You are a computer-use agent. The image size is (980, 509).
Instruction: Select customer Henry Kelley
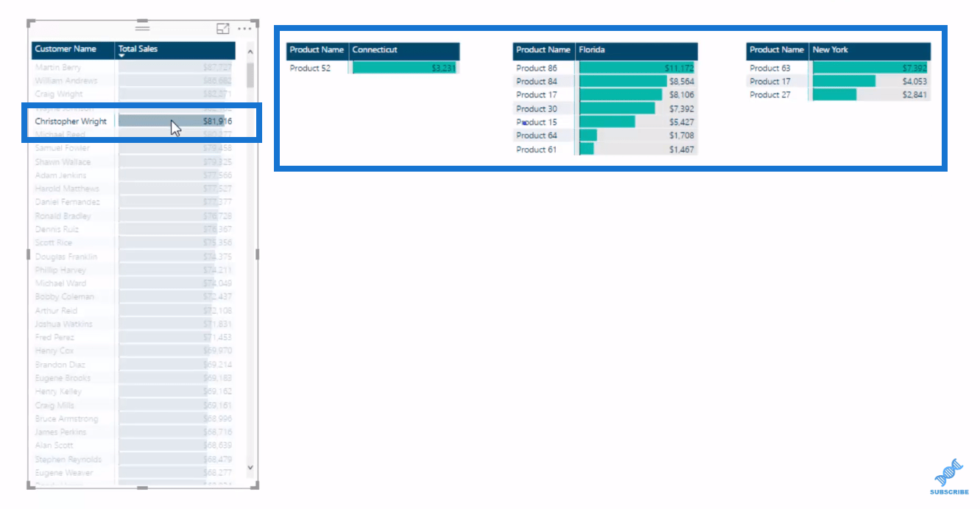tap(57, 391)
